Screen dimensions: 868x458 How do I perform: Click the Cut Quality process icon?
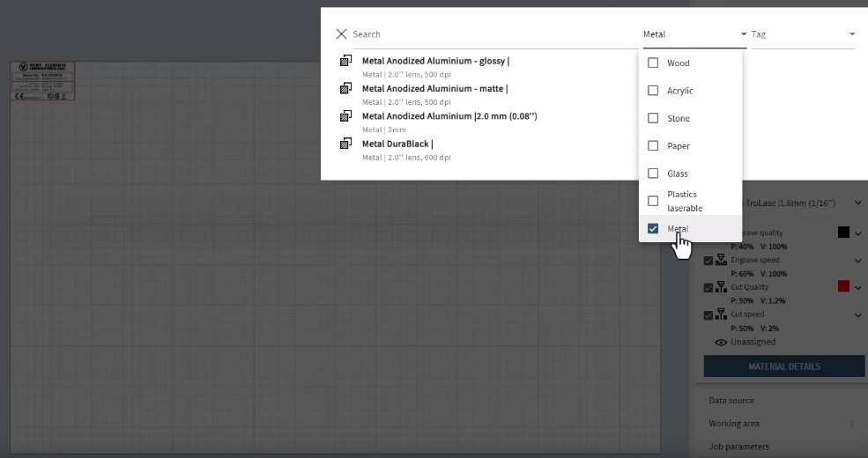722,287
